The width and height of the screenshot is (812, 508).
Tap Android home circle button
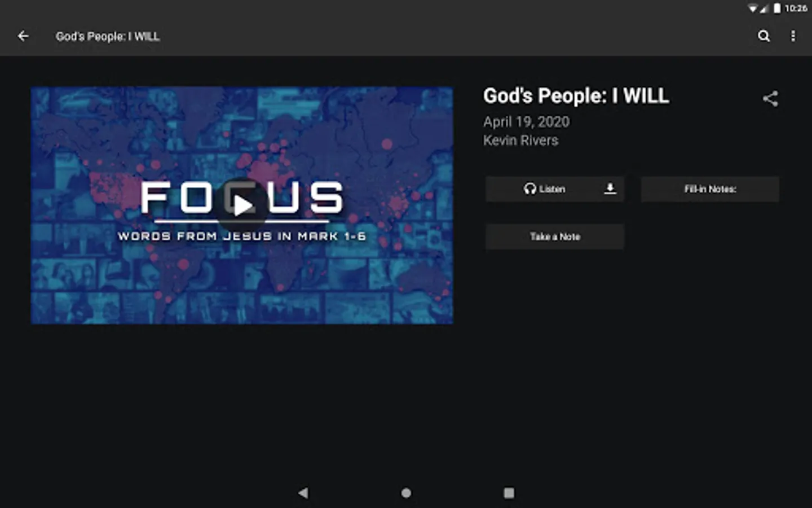pyautogui.click(x=406, y=493)
